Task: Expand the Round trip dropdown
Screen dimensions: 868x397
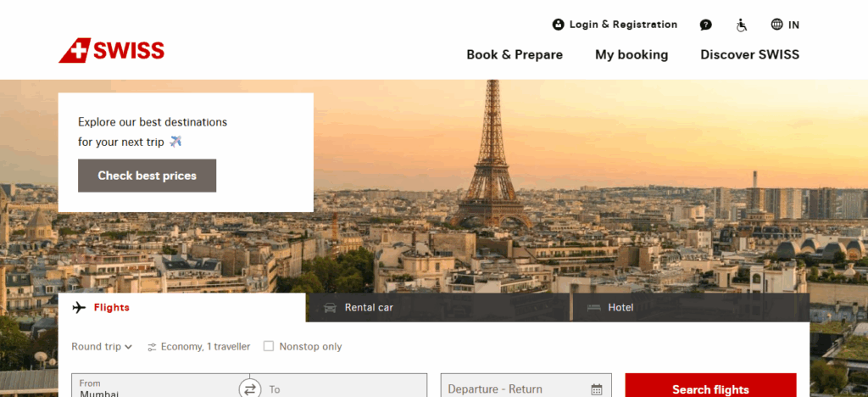Action: coord(102,346)
